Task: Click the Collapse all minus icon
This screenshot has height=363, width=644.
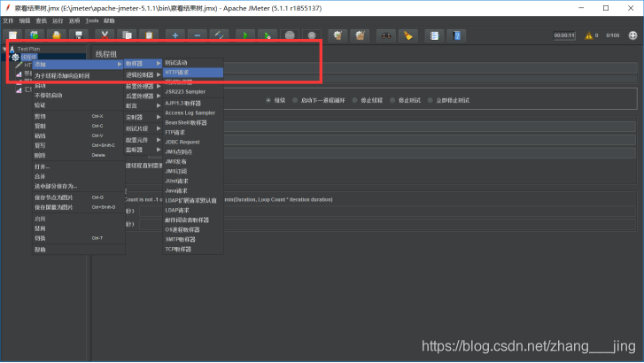Action: 198,35
